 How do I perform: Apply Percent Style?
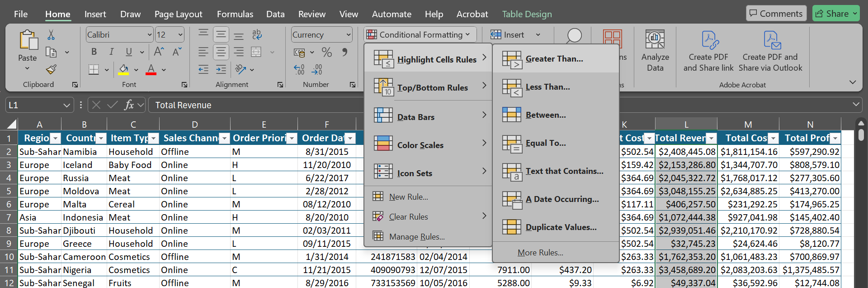click(x=327, y=53)
